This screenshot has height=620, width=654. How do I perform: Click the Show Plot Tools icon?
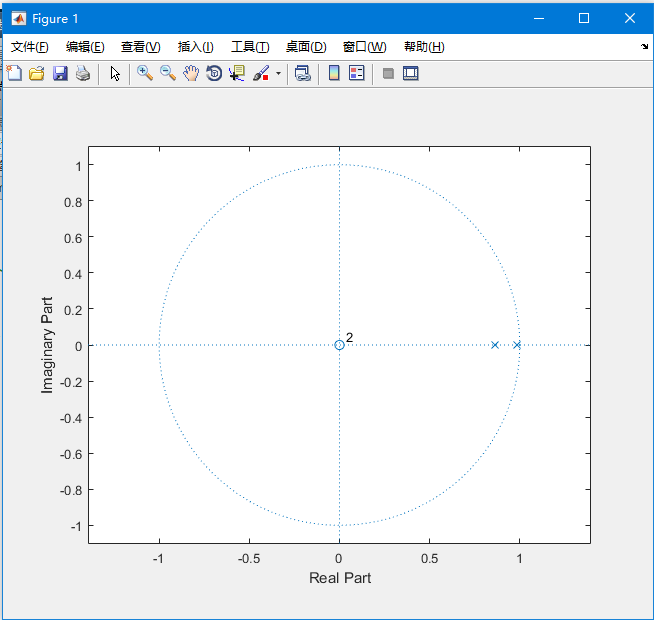click(411, 73)
